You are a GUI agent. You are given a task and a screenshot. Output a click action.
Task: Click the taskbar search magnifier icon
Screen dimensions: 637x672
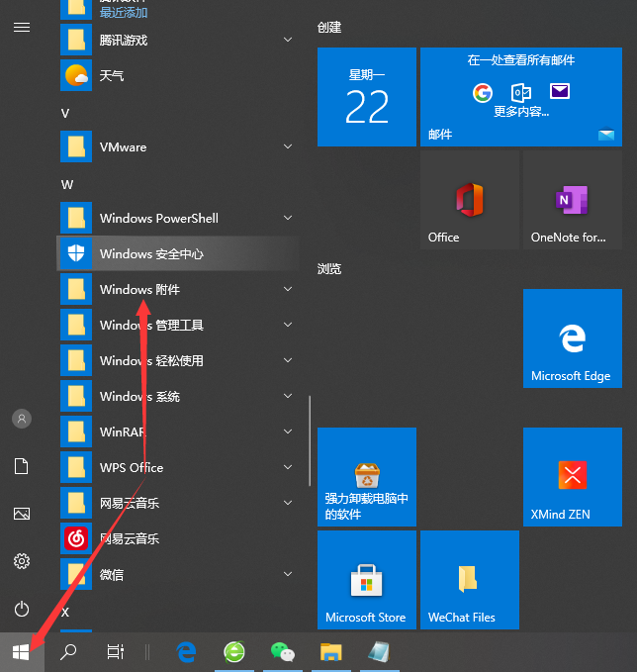pos(68,651)
